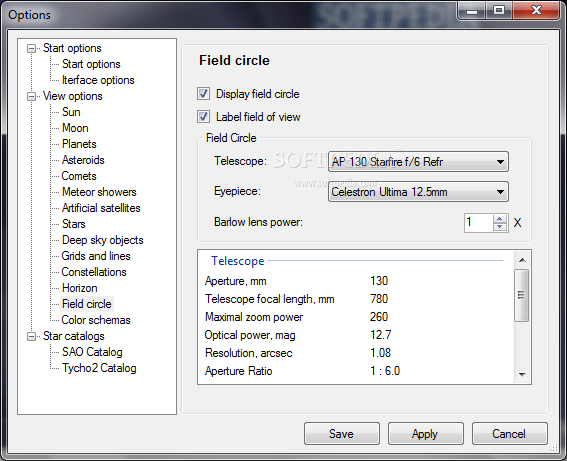Select Moon in the options tree
Screen dimensions: 567x461
pos(75,128)
